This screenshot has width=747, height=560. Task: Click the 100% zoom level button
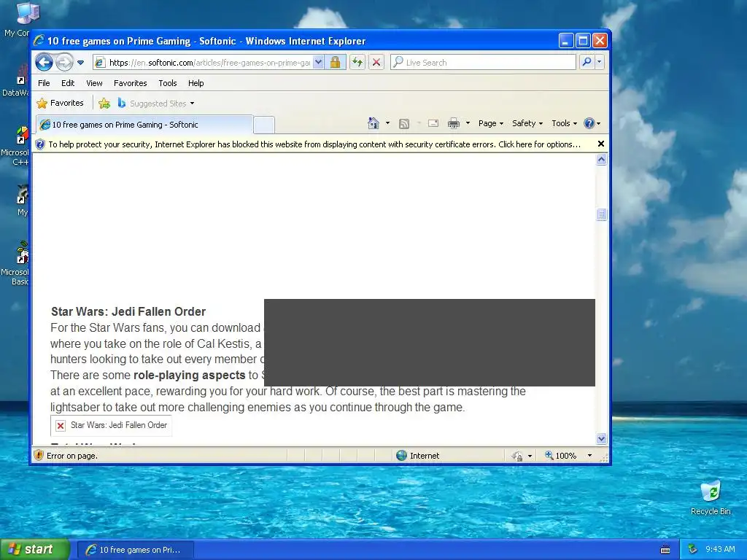[x=561, y=456]
